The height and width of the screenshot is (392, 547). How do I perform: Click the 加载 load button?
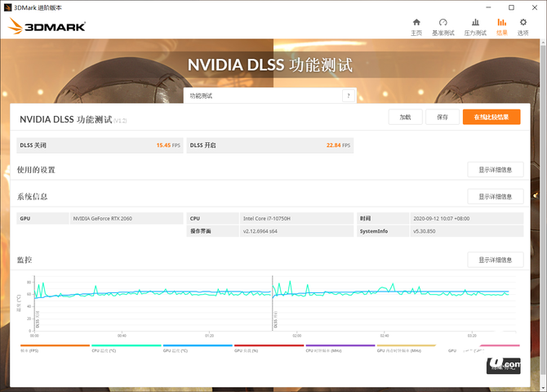(x=405, y=117)
